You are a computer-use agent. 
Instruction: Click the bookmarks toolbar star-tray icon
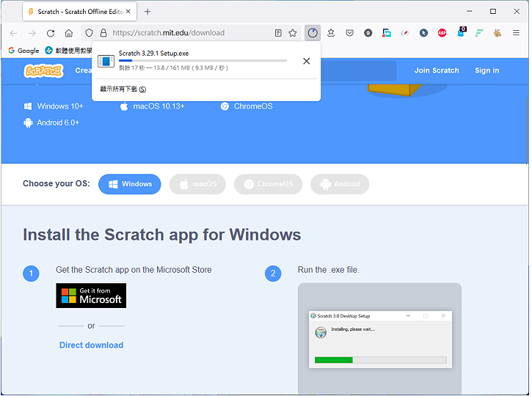pyautogui.click(x=331, y=33)
